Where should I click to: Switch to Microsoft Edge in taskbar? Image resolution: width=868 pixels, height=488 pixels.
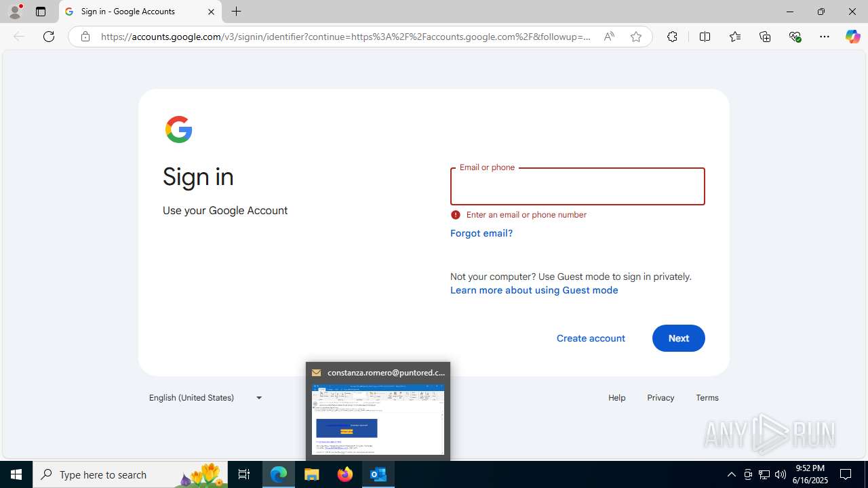[x=279, y=474]
